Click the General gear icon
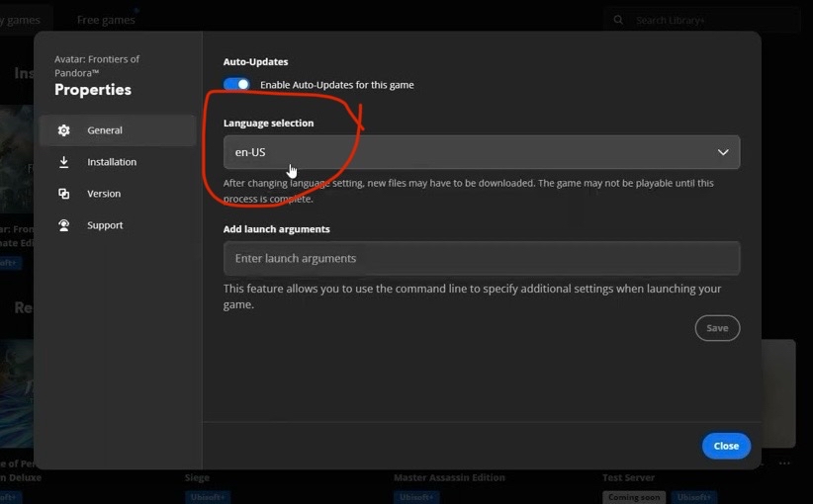This screenshot has height=504, width=813. [x=64, y=130]
